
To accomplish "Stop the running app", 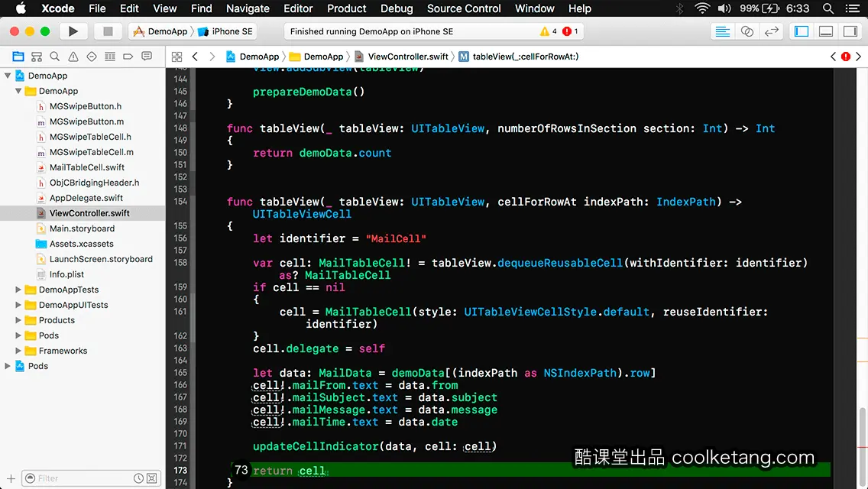I will click(x=108, y=31).
